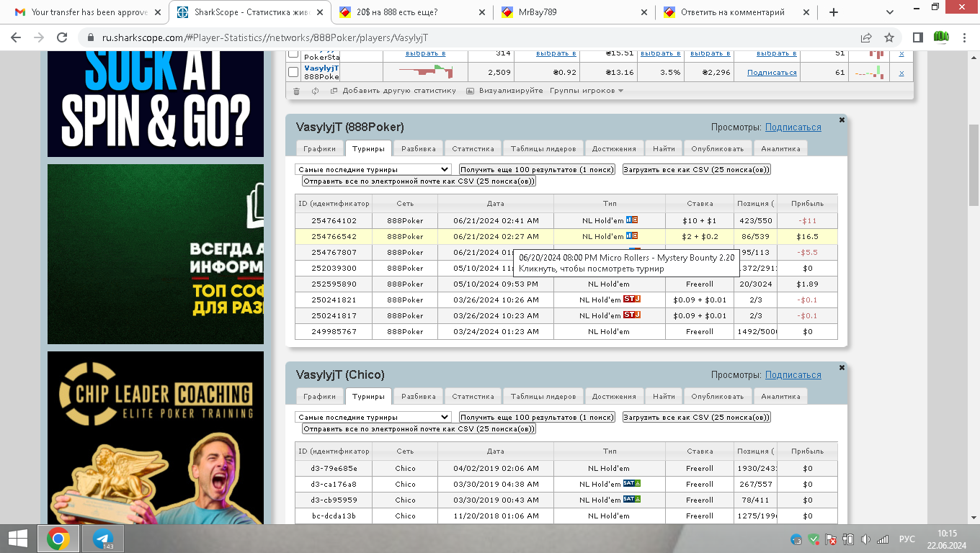
Task: Open the Chip Leader Coaching ad
Action: [156, 438]
